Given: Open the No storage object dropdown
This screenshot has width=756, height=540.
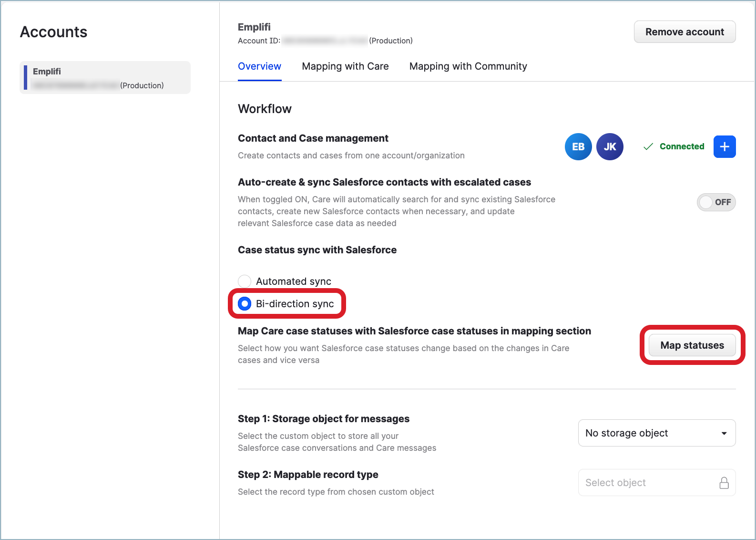Looking at the screenshot, I should 657,433.
